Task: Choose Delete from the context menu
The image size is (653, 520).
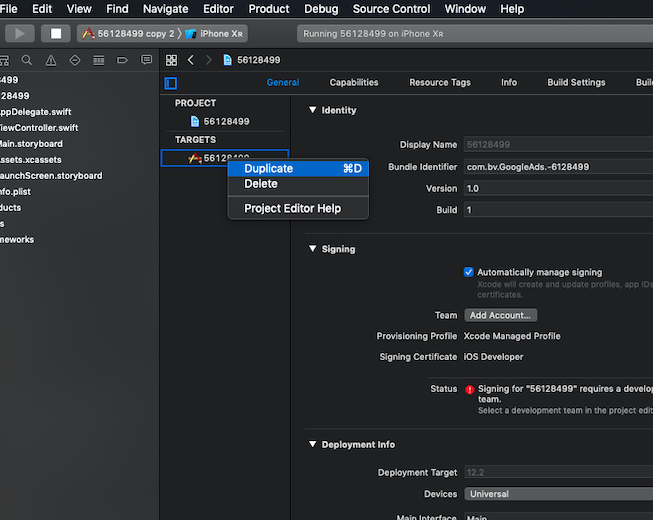Action: [298, 184]
